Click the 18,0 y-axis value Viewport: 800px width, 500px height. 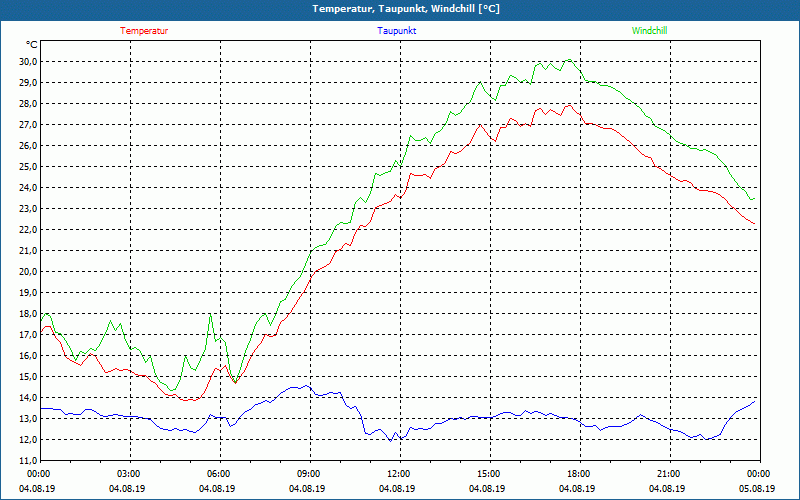29,314
